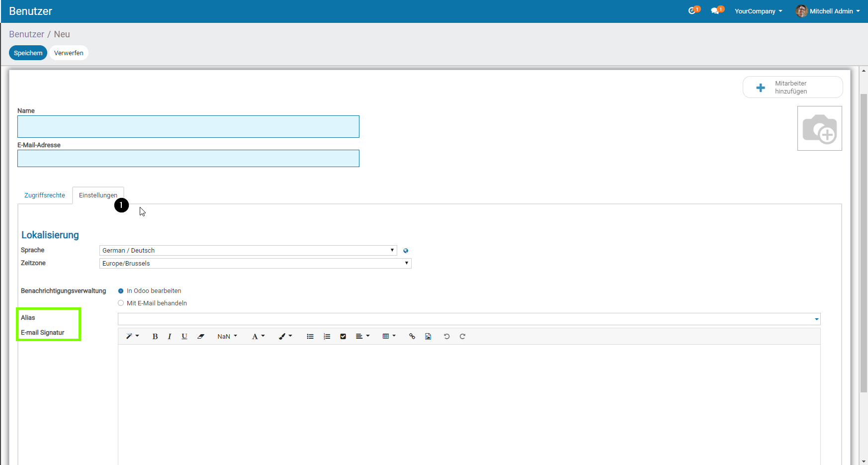The image size is (868, 465).
Task: Click the redo arrow icon
Action: click(462, 337)
